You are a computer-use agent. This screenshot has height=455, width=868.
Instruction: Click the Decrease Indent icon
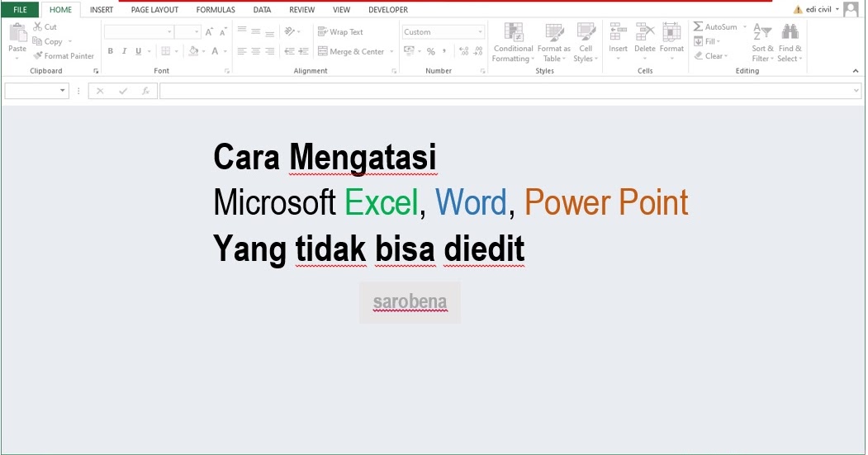[x=290, y=51]
